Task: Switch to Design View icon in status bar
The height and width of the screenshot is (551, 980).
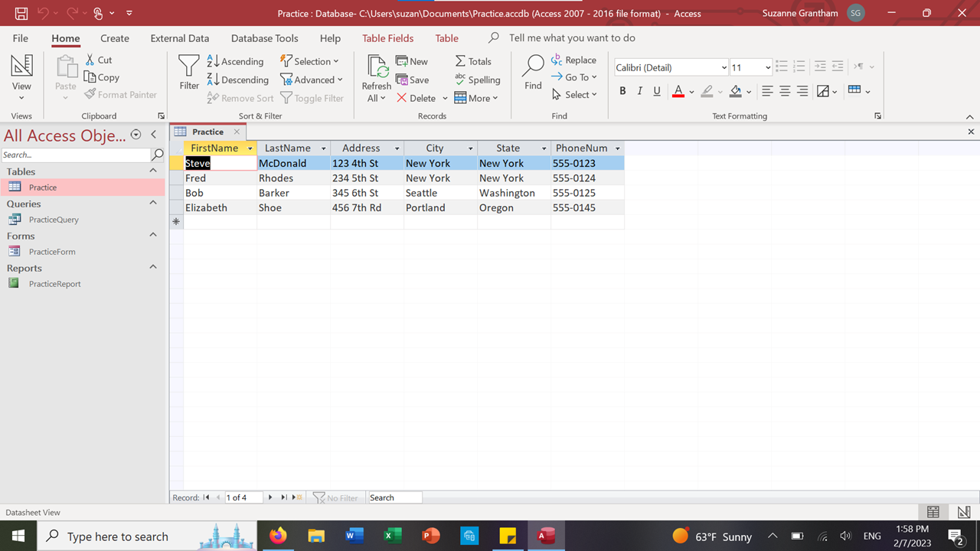Action: 963,512
